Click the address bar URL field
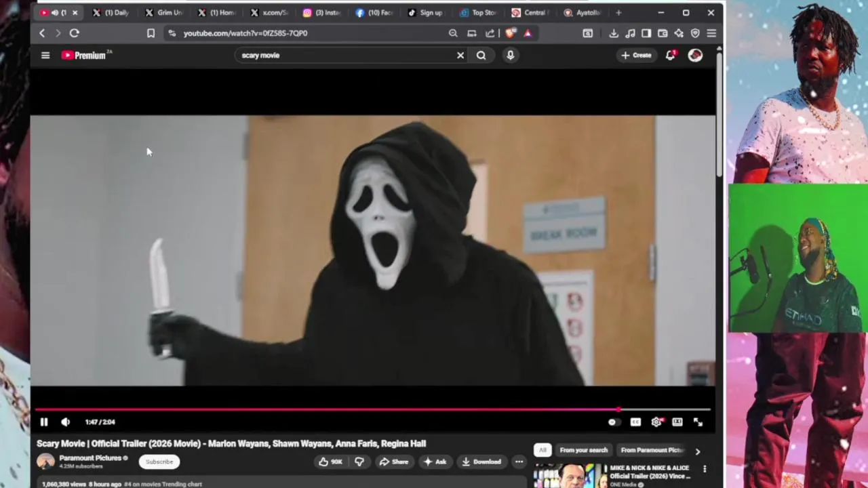Image resolution: width=868 pixels, height=488 pixels. (305, 33)
